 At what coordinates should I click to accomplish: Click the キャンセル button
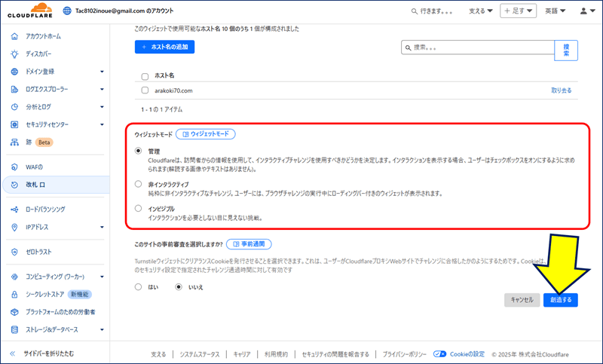(x=522, y=300)
